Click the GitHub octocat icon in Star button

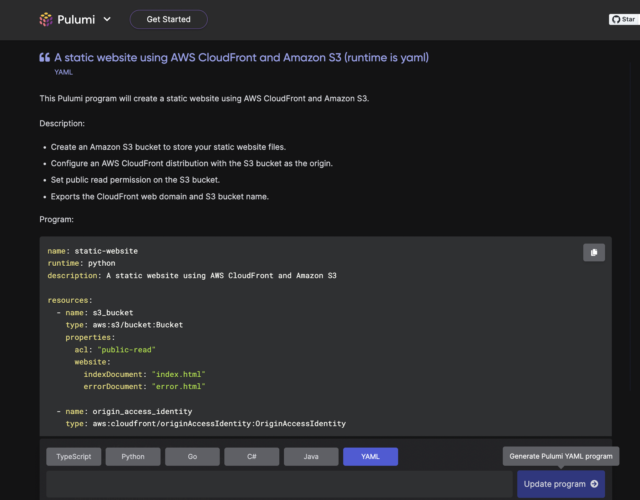[616, 19]
